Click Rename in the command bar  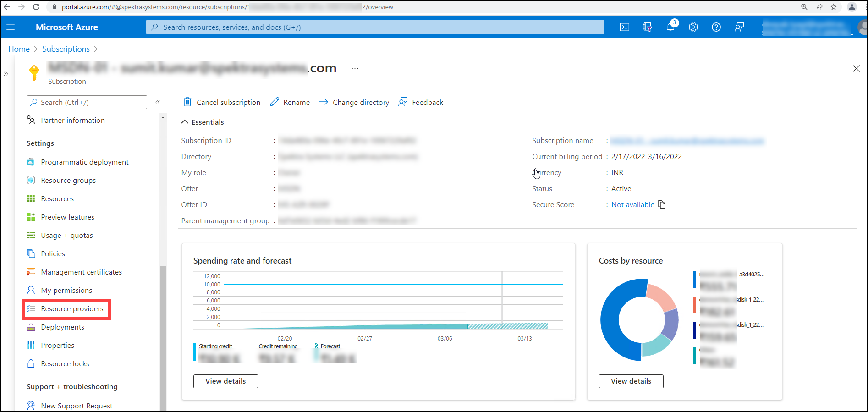pyautogui.click(x=290, y=102)
